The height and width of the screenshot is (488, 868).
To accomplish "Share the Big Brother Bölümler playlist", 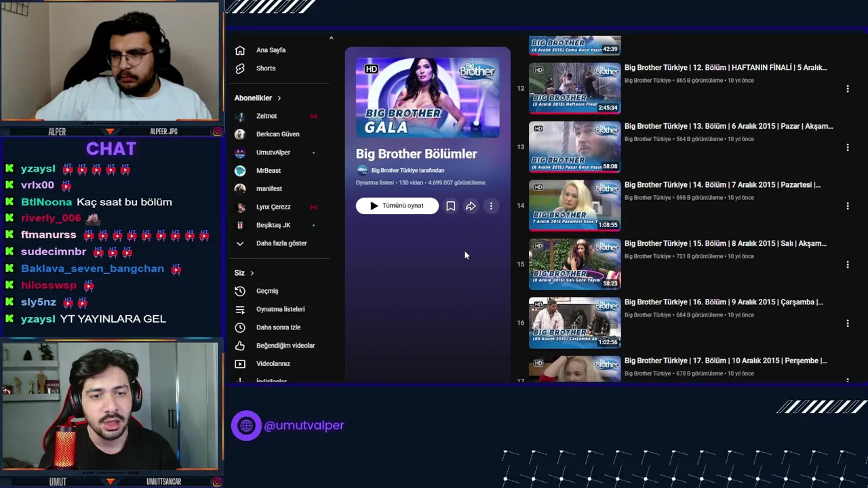I will click(471, 206).
